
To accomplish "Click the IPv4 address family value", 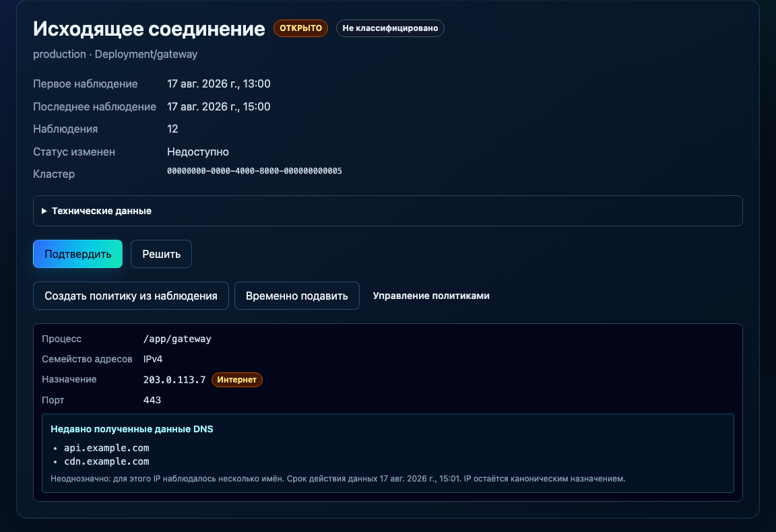I will [153, 360].
